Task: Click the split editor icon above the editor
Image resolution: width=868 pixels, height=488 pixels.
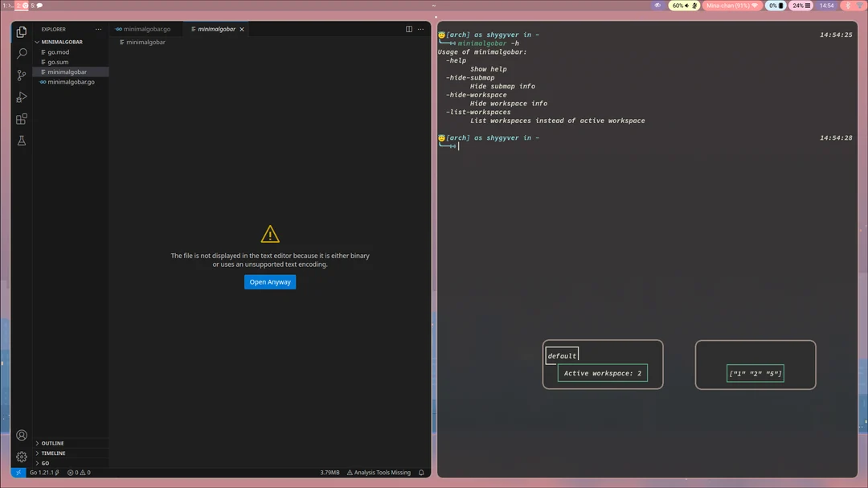Action: [x=409, y=29]
